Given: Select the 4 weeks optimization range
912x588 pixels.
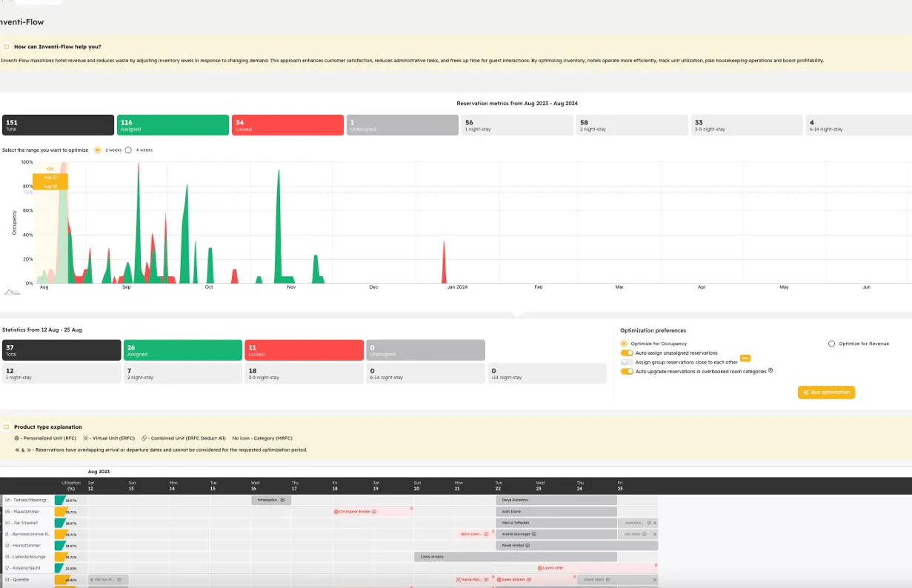Looking at the screenshot, I should pyautogui.click(x=128, y=150).
